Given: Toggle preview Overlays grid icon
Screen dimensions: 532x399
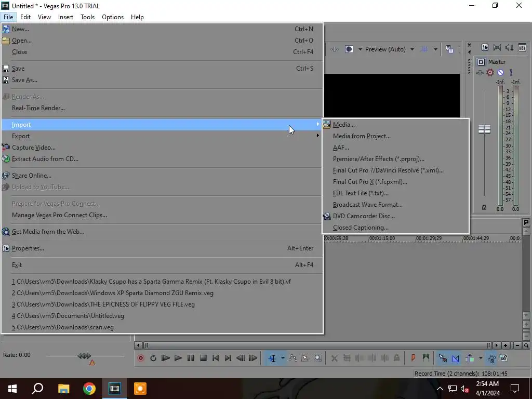Looking at the screenshot, I should click(424, 49).
